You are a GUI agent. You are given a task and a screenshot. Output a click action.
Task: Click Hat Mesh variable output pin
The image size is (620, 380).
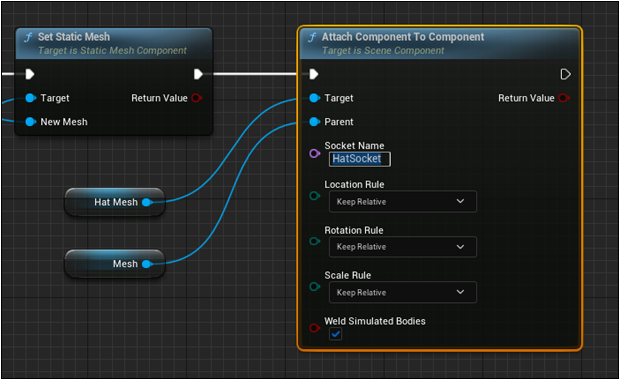click(147, 202)
